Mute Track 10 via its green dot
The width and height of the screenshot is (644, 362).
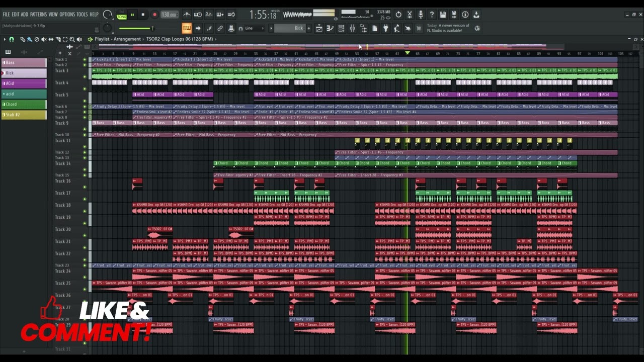pos(85,135)
